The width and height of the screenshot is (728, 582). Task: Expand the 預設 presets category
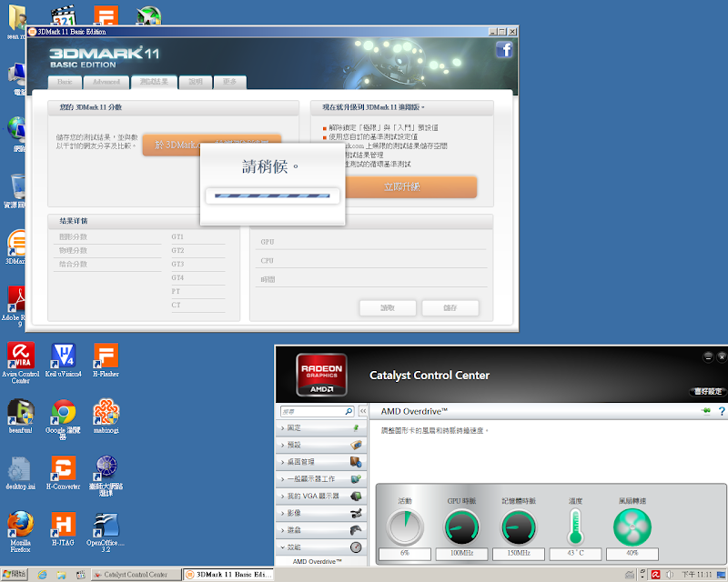(321, 445)
